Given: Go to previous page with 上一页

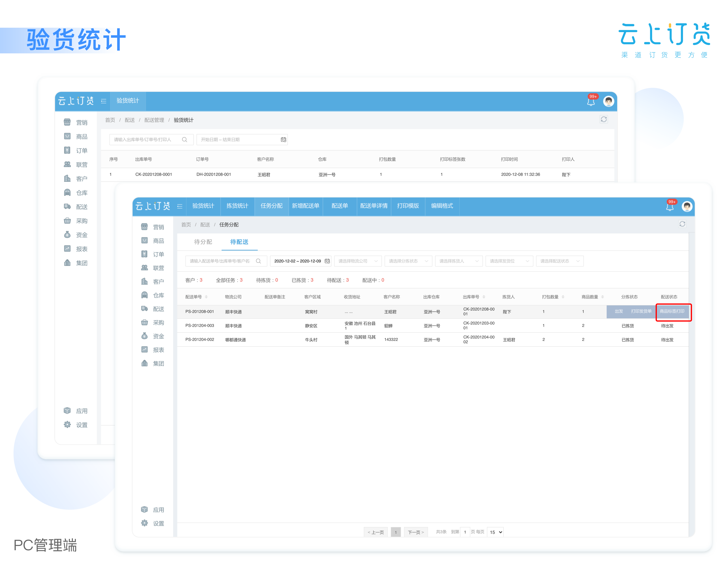Looking at the screenshot, I should (376, 532).
